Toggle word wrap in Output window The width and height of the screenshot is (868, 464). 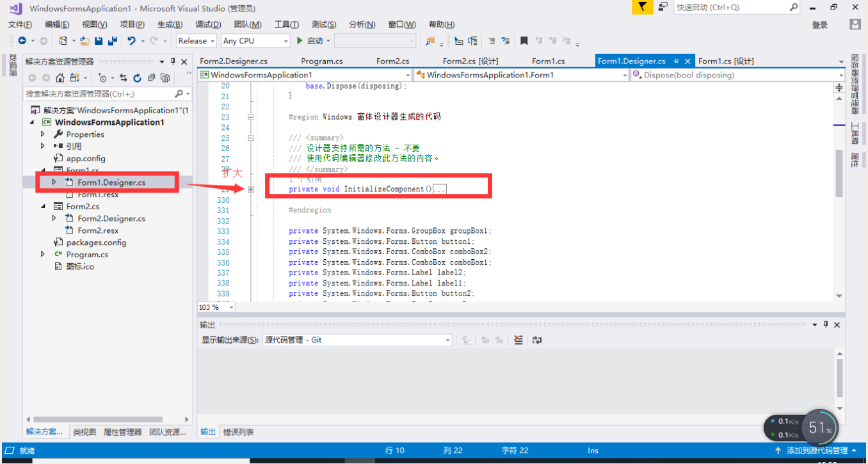coord(536,340)
